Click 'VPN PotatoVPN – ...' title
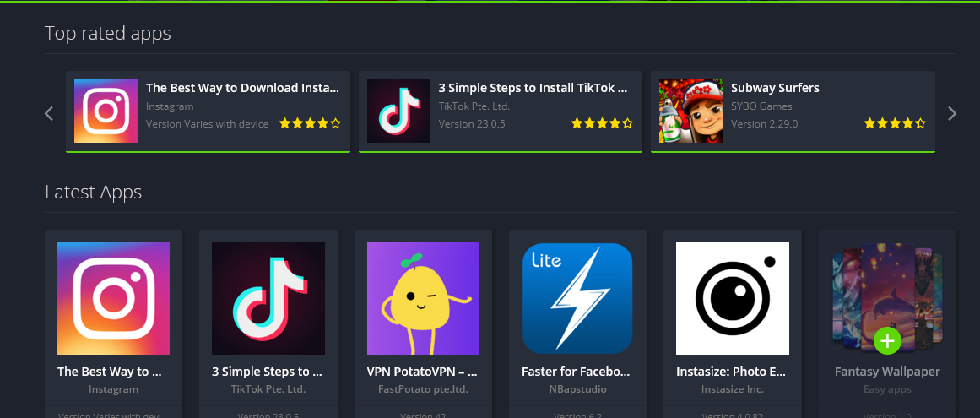The height and width of the screenshot is (418, 980). coord(423,372)
